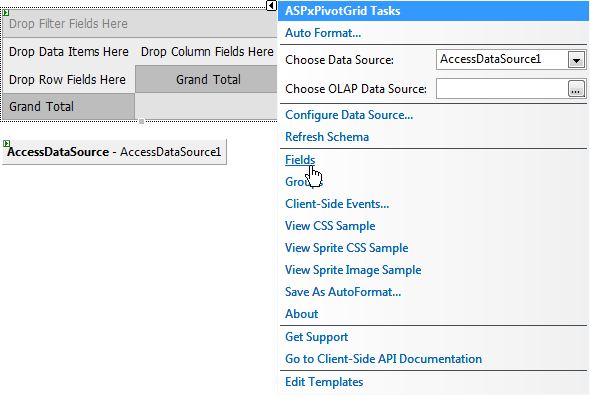Click the Choose OLAP Data Source label

coord(356,89)
